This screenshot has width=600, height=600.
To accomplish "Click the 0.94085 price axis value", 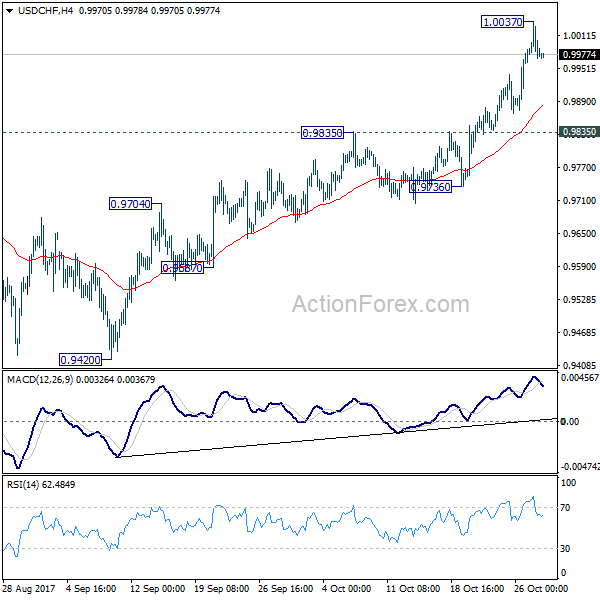I will (579, 365).
